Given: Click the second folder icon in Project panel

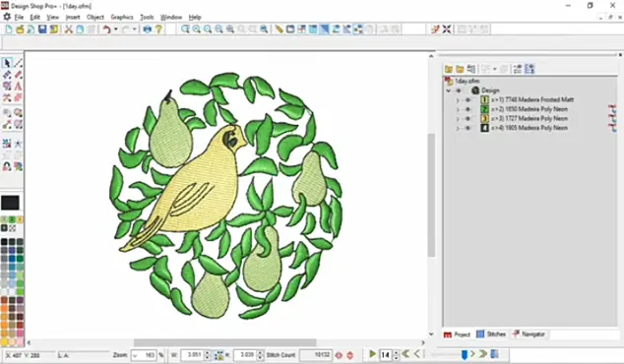Looking at the screenshot, I should click(x=460, y=69).
